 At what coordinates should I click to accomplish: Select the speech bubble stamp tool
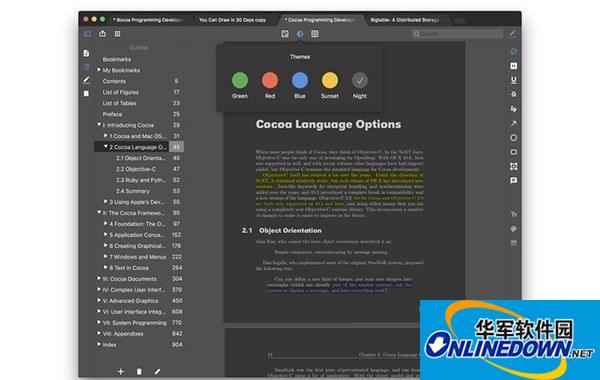pos(514,229)
